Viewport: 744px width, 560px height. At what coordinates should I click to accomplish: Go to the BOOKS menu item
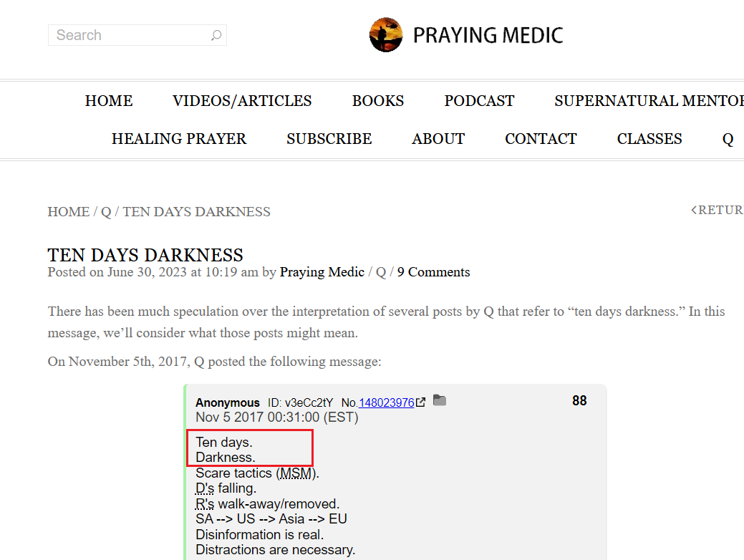pyautogui.click(x=377, y=100)
